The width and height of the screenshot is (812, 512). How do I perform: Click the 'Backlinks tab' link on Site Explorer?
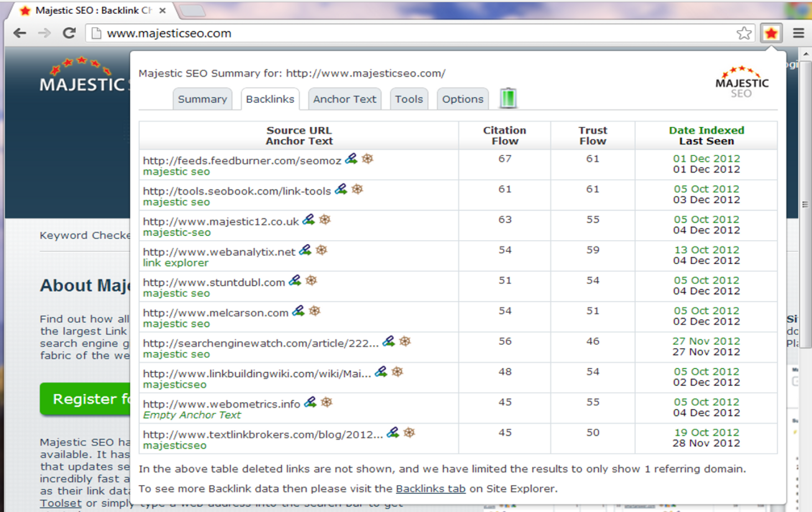click(431, 489)
